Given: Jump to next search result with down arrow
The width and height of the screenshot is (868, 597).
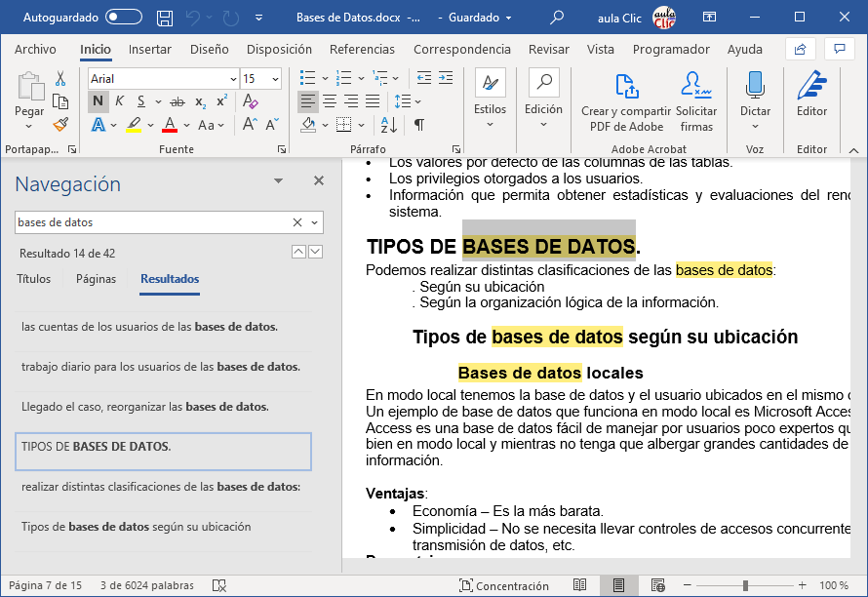Looking at the screenshot, I should tap(315, 252).
